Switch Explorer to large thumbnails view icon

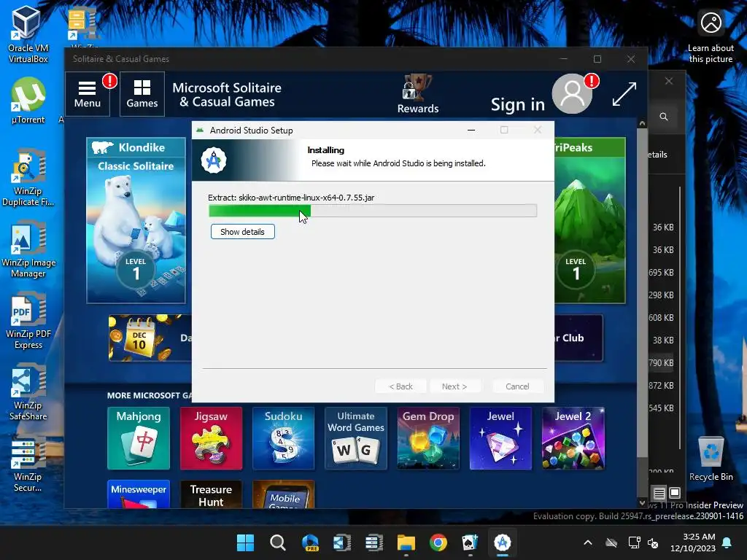675,492
